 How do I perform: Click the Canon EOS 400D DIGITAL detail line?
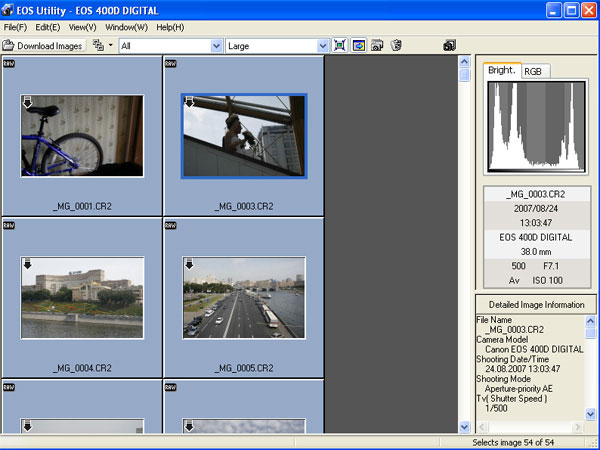pos(534,349)
